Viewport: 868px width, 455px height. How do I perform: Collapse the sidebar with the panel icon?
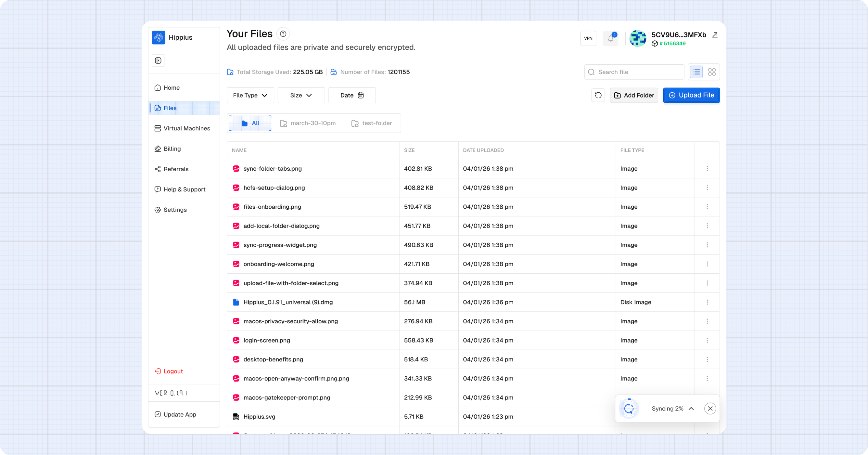click(x=158, y=61)
